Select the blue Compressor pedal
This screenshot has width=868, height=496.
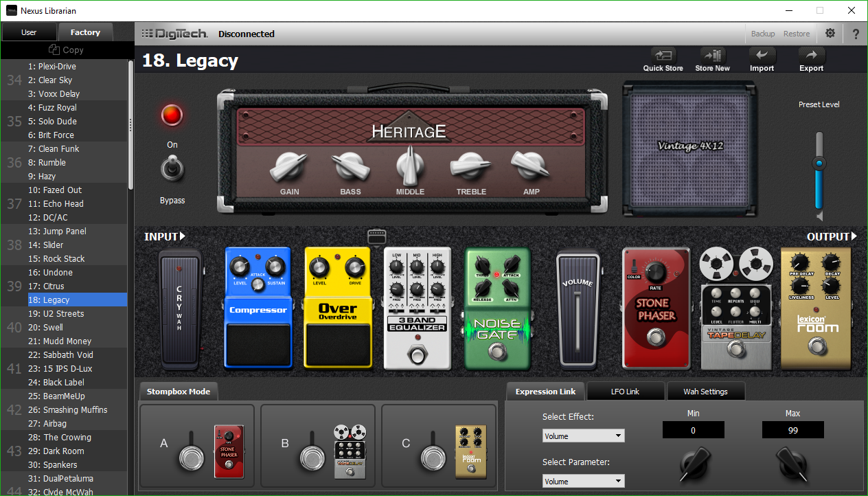258,308
